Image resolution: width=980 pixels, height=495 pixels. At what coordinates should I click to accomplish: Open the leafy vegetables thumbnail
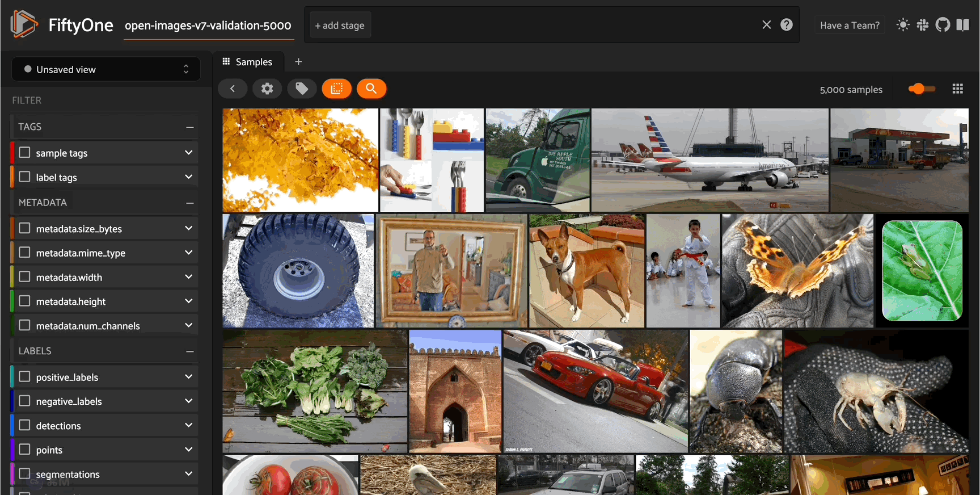[315, 391]
